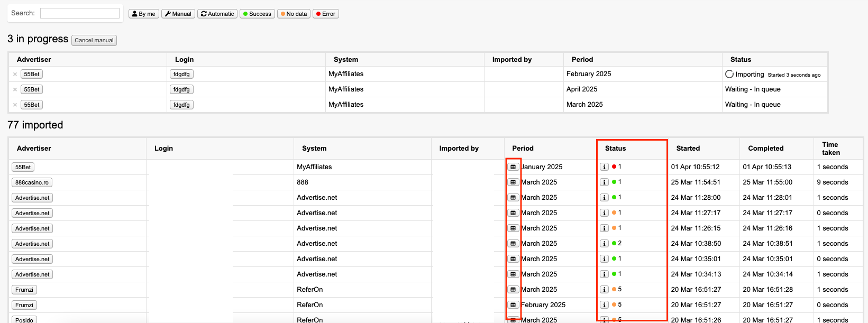Click the 'Importing' status text

pos(750,75)
